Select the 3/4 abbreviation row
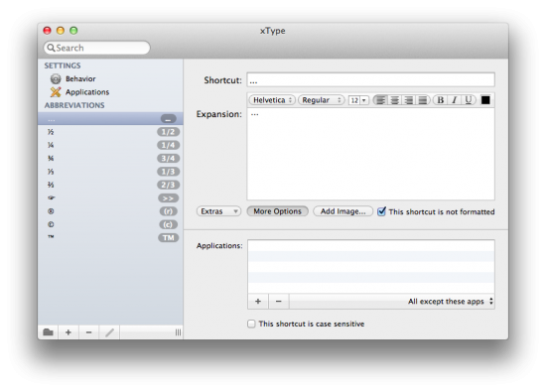 (110, 159)
